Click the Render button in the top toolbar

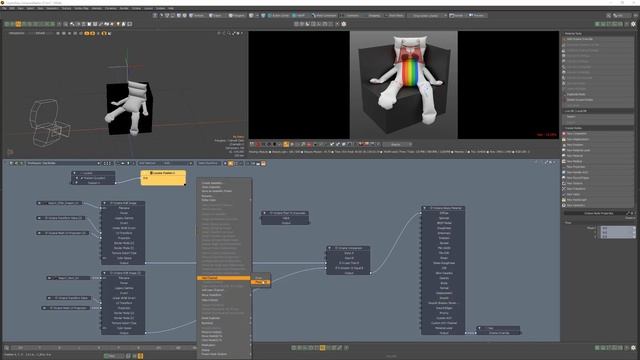click(457, 16)
